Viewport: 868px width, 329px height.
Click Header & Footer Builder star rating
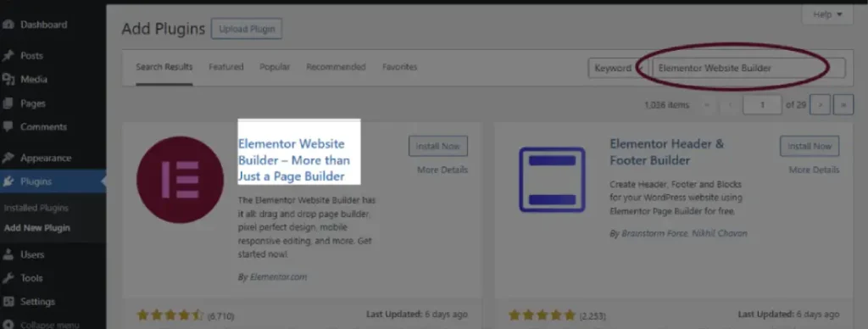542,315
